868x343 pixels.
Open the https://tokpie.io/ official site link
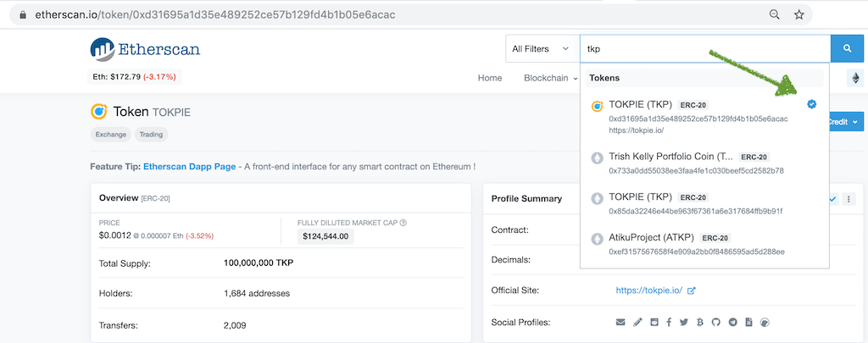tap(648, 290)
